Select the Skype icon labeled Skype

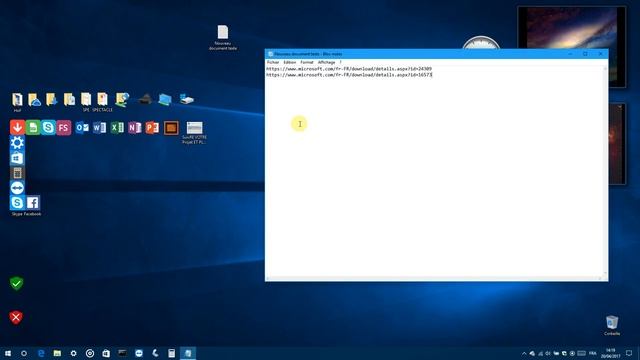pos(17,203)
